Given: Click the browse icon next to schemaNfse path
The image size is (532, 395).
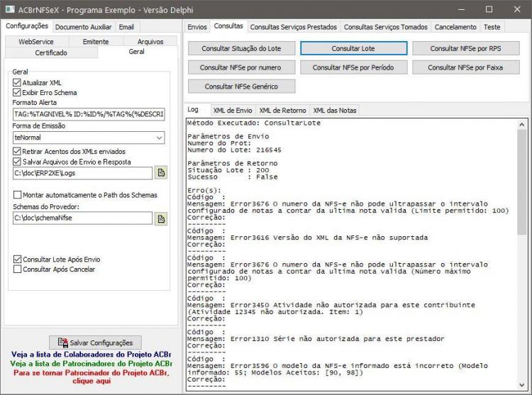Looking at the screenshot, I should click(x=161, y=218).
